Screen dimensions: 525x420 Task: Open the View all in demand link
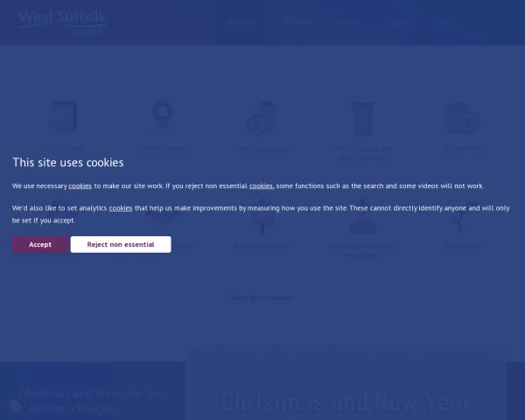point(262,297)
